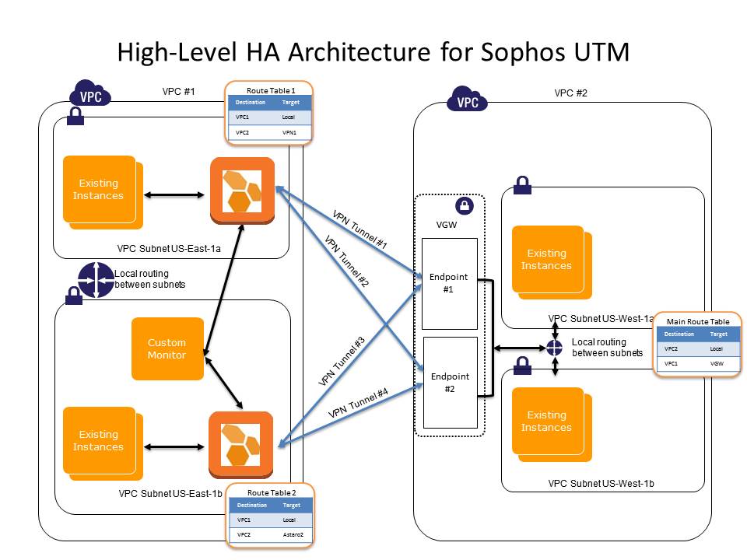The width and height of the screenshot is (747, 560).
Task: Select the "VPC Subnet US-East-1a" label
Action: pos(169,249)
